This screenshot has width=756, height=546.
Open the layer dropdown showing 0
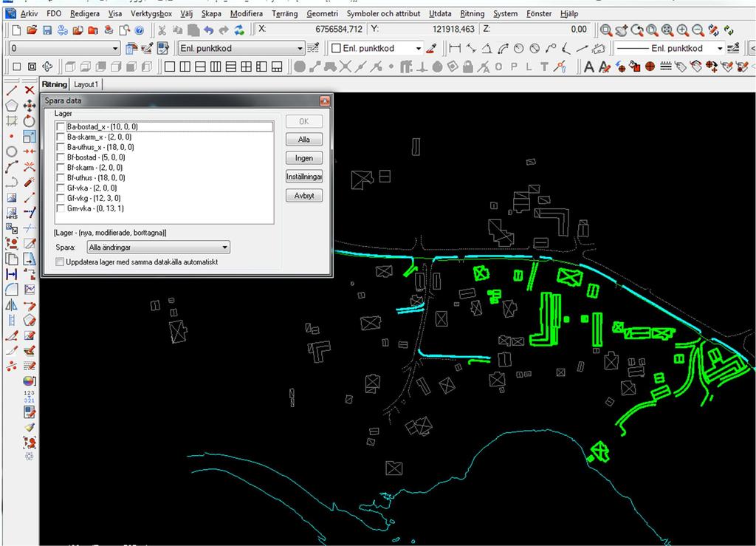(x=64, y=48)
